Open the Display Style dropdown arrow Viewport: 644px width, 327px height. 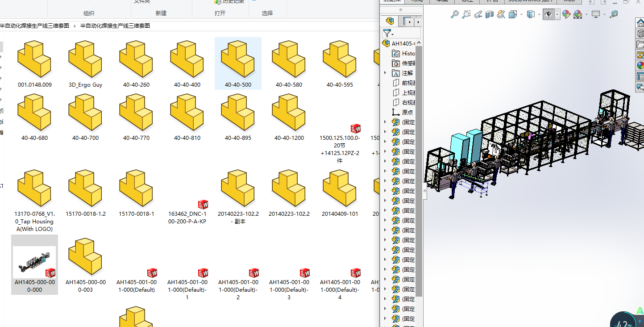pyautogui.click(x=539, y=14)
